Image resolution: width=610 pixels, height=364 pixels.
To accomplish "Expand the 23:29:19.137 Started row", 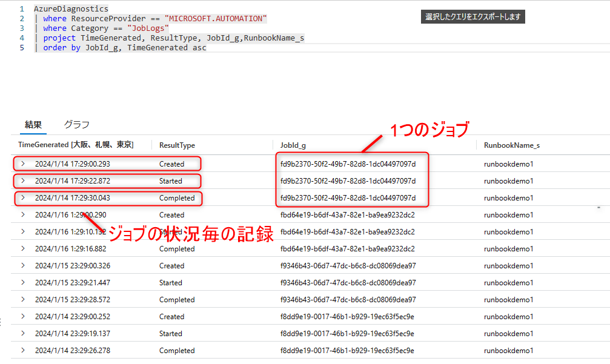I will (23, 333).
